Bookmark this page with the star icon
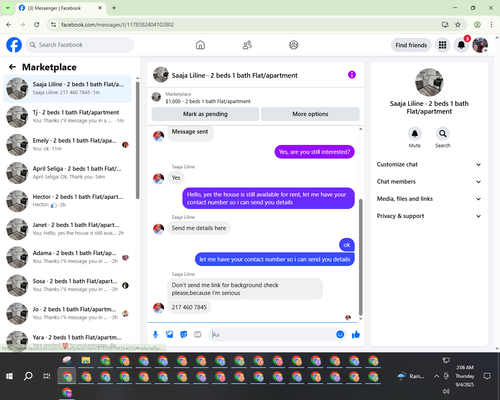The height and width of the screenshot is (400, 500). (458, 25)
